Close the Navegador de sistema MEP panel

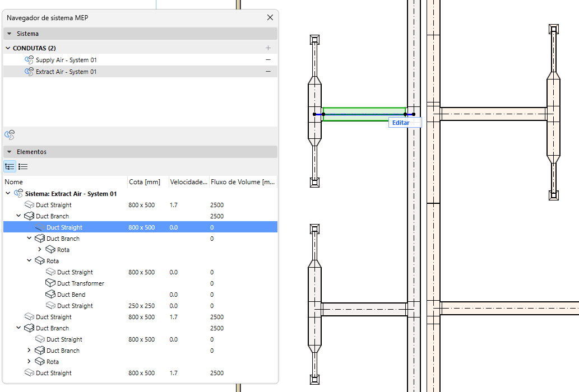pyautogui.click(x=270, y=18)
